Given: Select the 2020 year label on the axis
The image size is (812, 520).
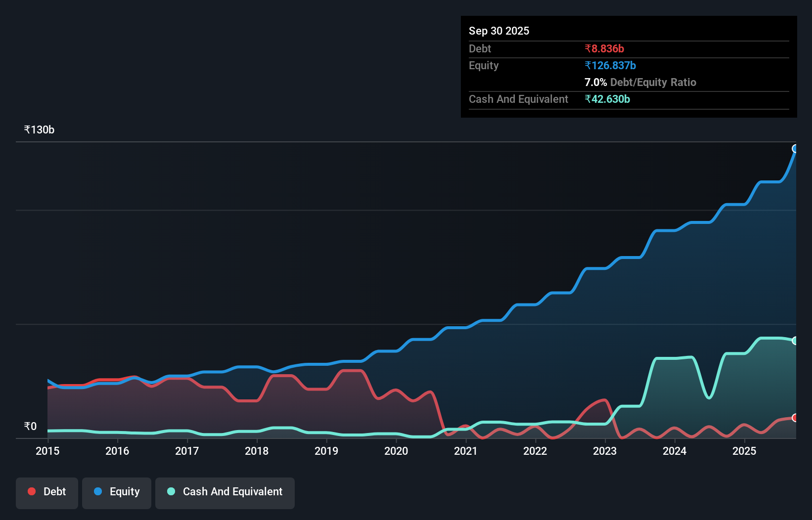Looking at the screenshot, I should (x=396, y=451).
